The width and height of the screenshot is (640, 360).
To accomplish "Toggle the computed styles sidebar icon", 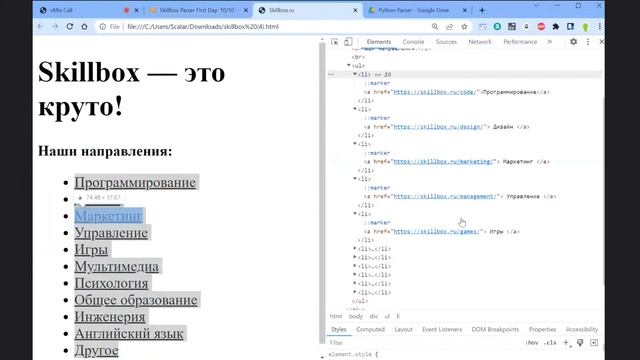I will [x=594, y=343].
